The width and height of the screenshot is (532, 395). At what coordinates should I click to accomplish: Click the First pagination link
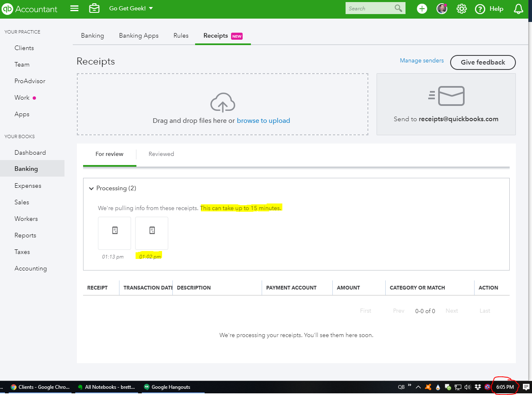tap(365, 311)
